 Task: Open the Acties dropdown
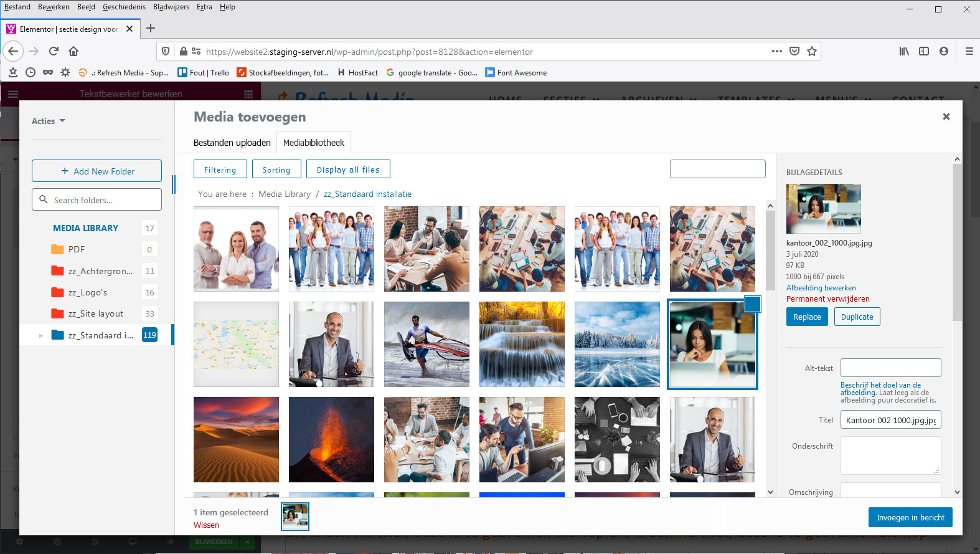point(48,121)
